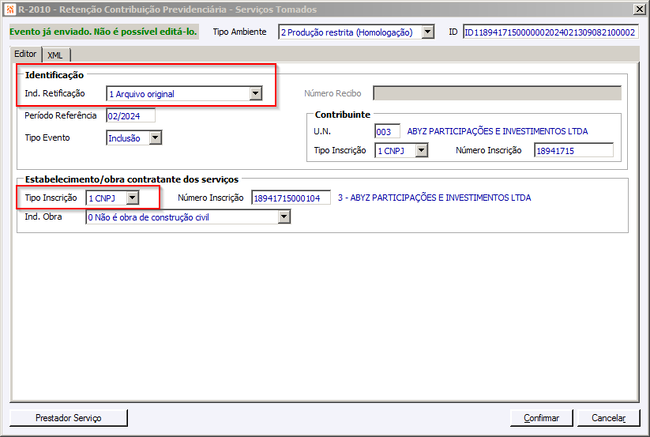
Task: Click the U.N. field 003
Action: (x=387, y=131)
